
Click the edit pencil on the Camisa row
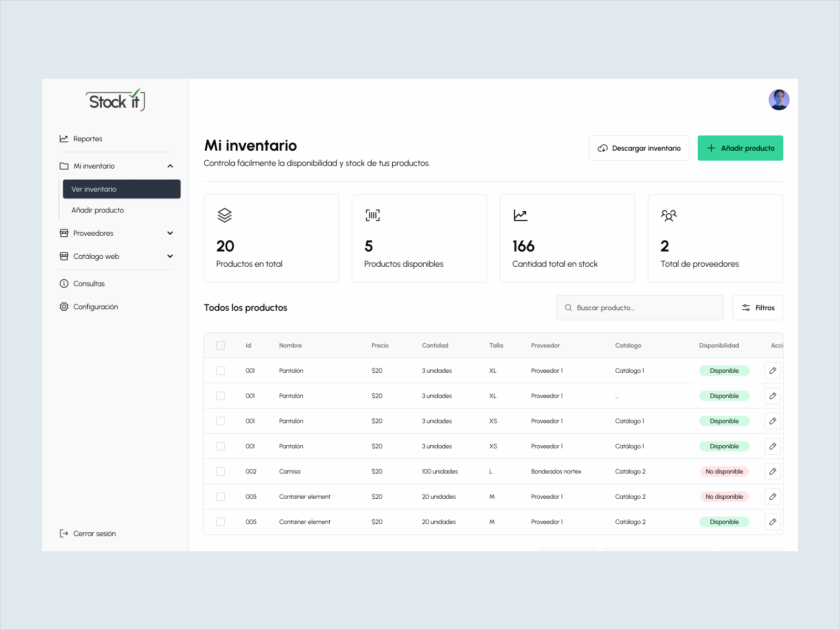click(772, 471)
